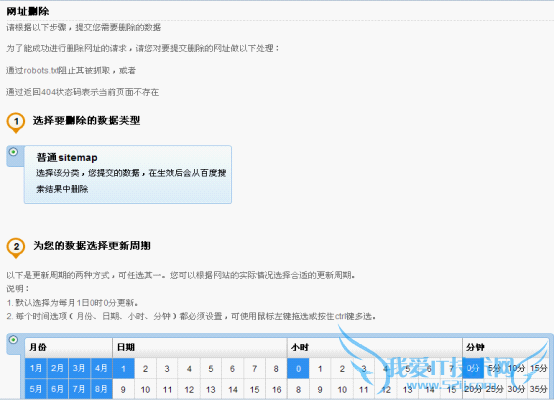Pick hour 10 in the 小时 column
This screenshot has width=554, height=400.
pos(342,389)
